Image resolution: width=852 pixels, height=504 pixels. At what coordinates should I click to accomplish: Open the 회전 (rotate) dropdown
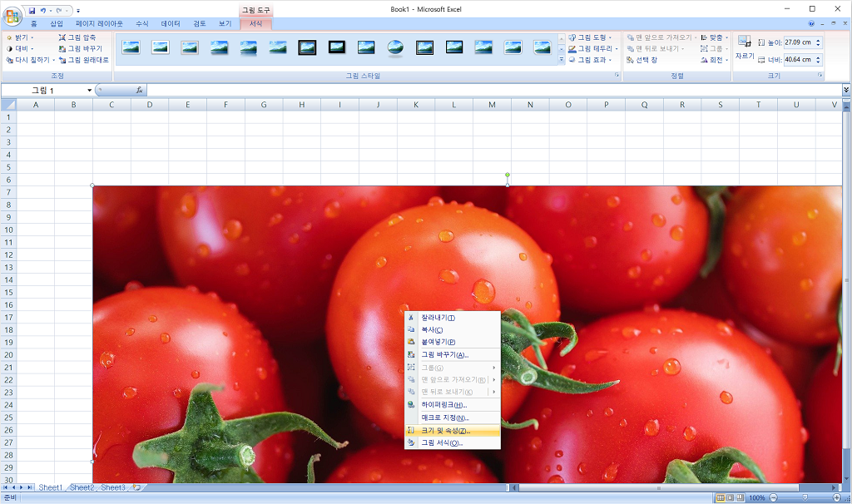pyautogui.click(x=714, y=60)
